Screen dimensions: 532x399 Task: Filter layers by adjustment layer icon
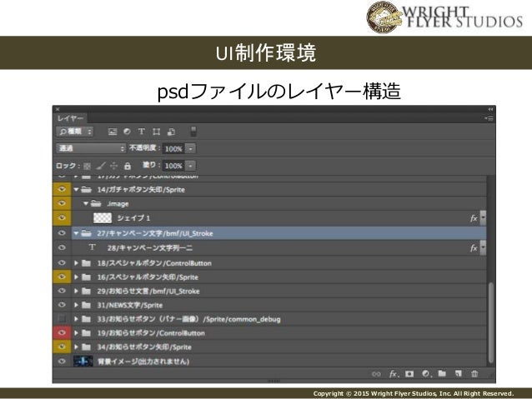pyautogui.click(x=127, y=132)
